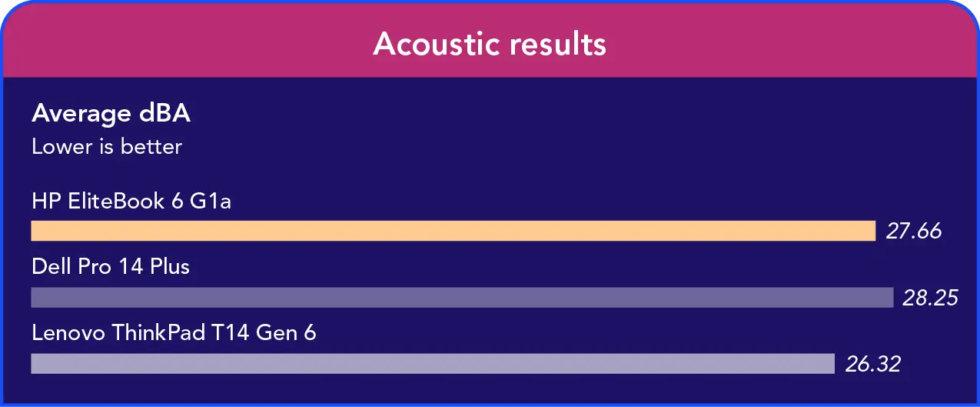Click the word "Lenovo" in the chart
Image resolution: width=980 pixels, height=407 pixels.
pyautogui.click(x=68, y=333)
